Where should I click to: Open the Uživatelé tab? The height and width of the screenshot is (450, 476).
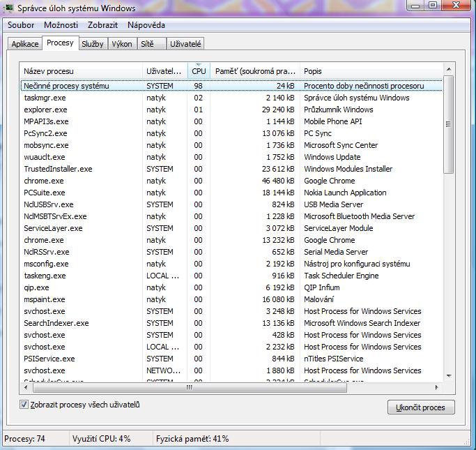click(185, 44)
